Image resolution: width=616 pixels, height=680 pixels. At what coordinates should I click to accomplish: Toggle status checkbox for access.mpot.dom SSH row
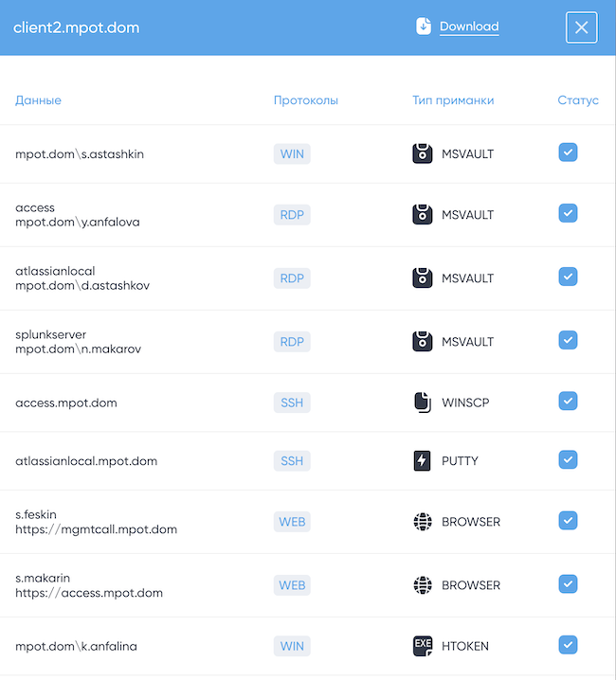[x=568, y=402]
